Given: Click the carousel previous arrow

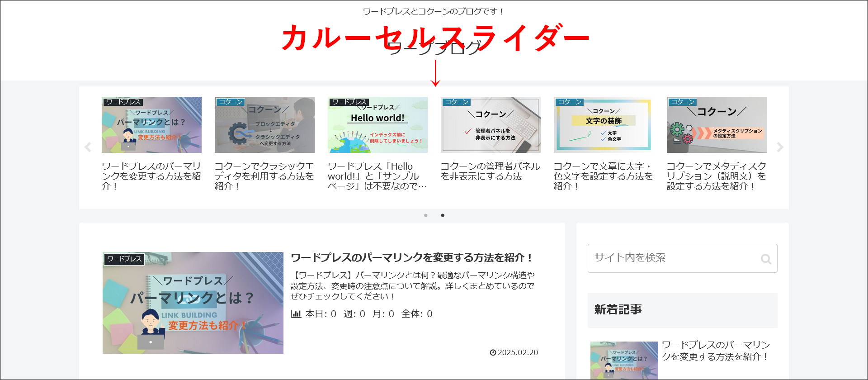Looking at the screenshot, I should tap(88, 147).
